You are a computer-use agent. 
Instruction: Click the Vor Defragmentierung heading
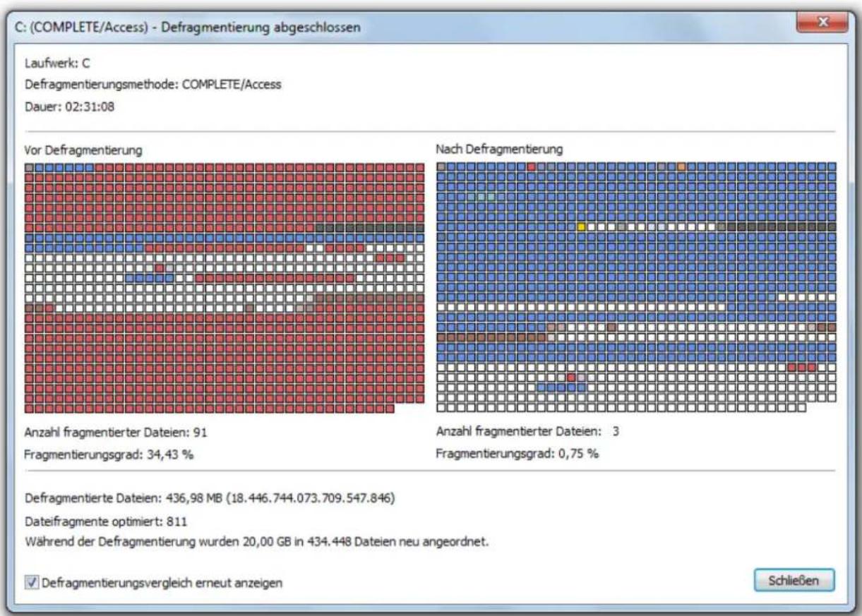click(83, 150)
